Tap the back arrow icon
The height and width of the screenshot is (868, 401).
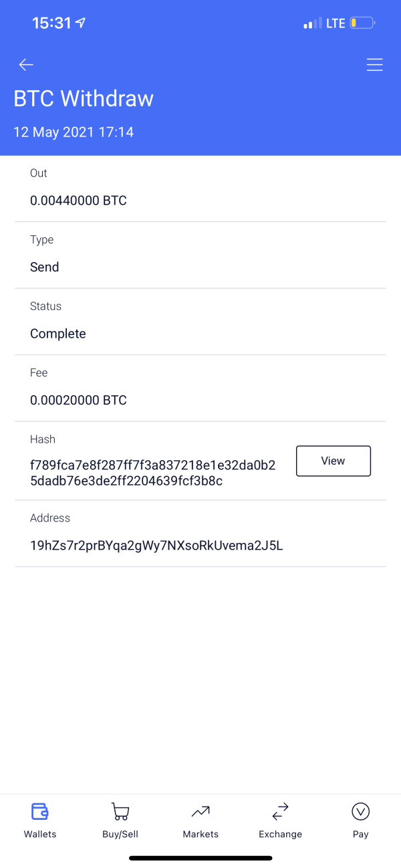(26, 65)
